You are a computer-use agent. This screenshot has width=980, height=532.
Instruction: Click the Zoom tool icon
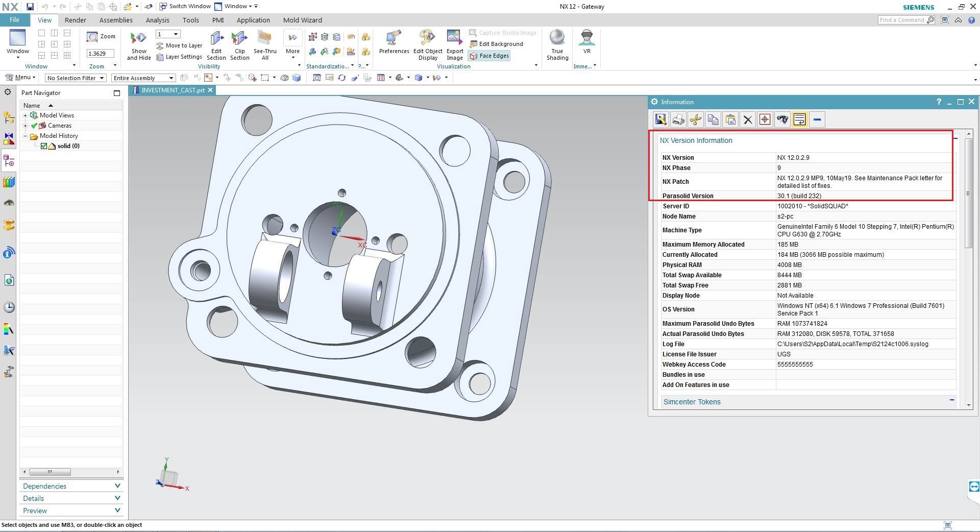[101, 37]
